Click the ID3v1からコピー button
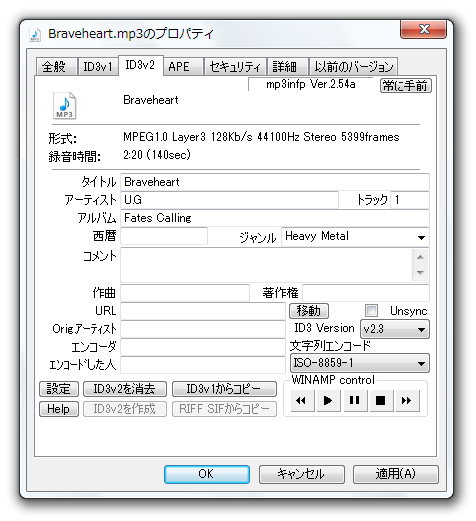 pyautogui.click(x=224, y=389)
